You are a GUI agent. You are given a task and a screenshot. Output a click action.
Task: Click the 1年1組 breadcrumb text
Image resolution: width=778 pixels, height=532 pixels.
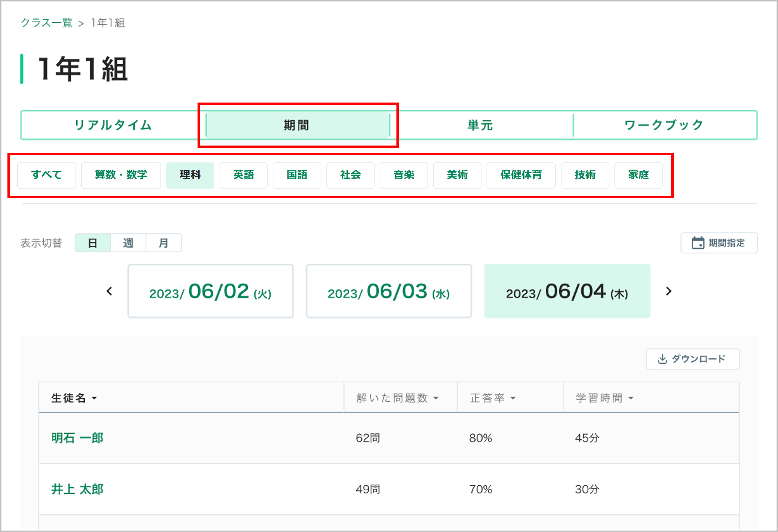pyautogui.click(x=108, y=23)
